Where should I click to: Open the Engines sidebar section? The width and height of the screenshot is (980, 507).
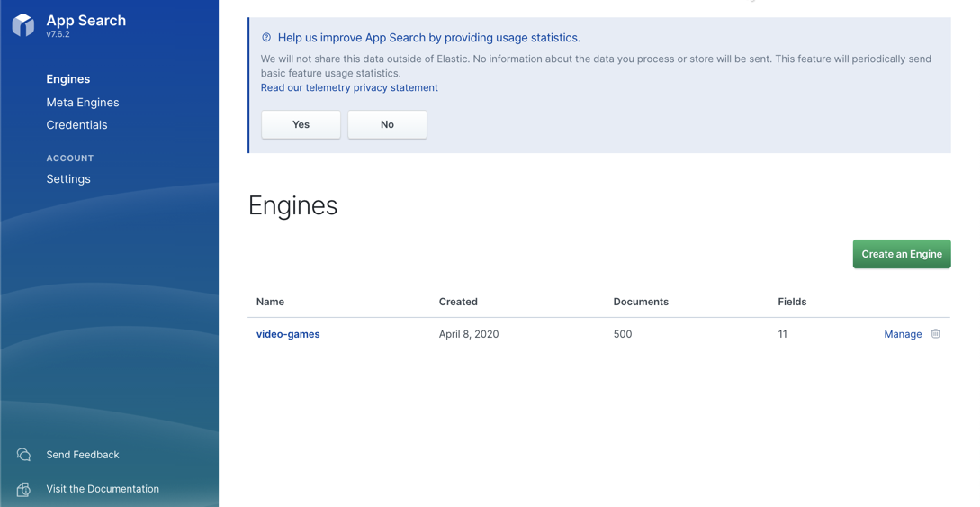click(x=68, y=78)
